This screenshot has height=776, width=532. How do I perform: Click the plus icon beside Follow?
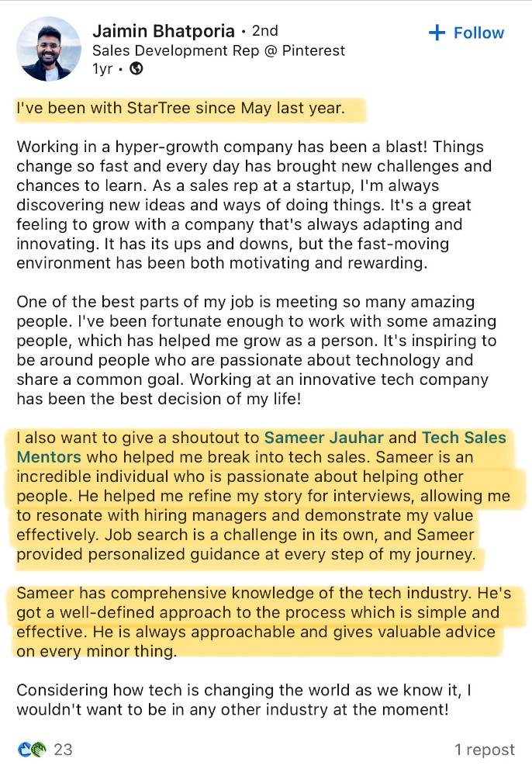point(437,33)
